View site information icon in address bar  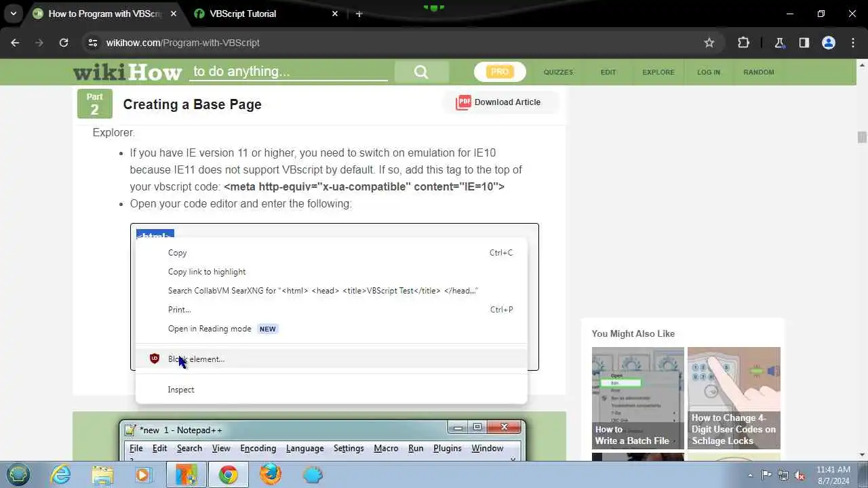pyautogui.click(x=93, y=43)
